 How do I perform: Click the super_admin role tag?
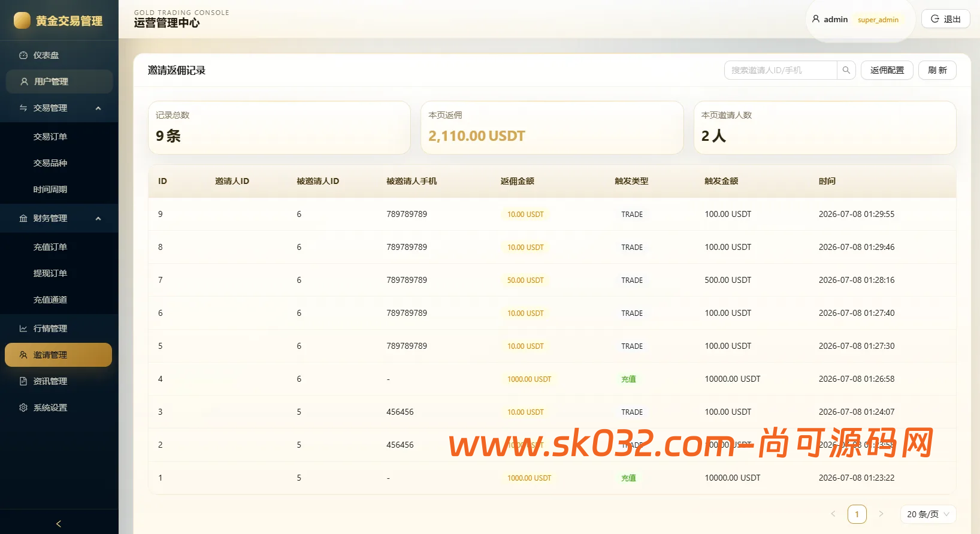coord(878,20)
